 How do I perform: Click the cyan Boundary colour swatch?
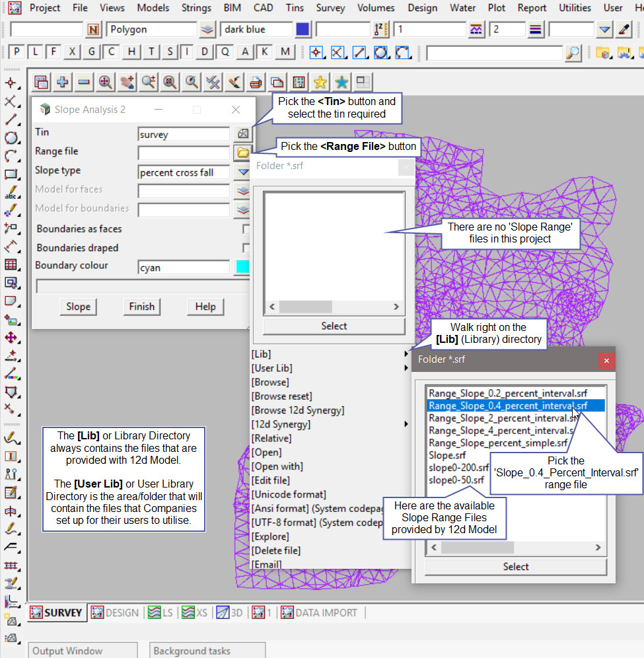(242, 267)
